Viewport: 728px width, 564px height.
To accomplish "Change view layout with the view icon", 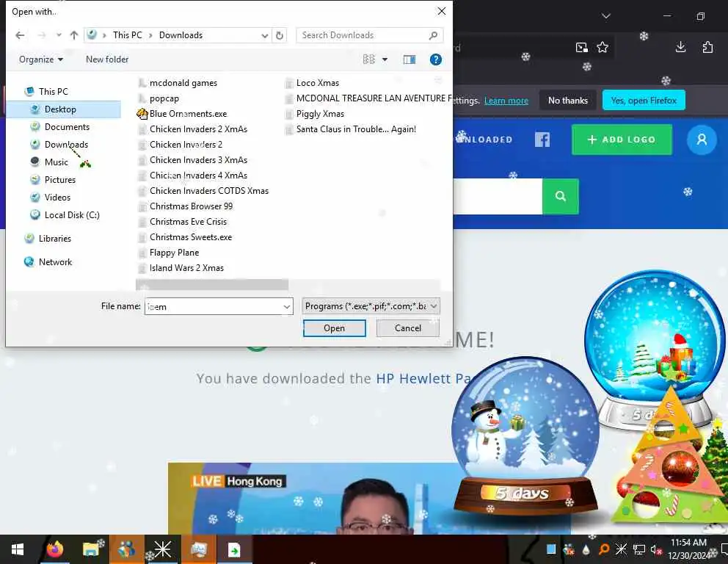I will tap(369, 59).
